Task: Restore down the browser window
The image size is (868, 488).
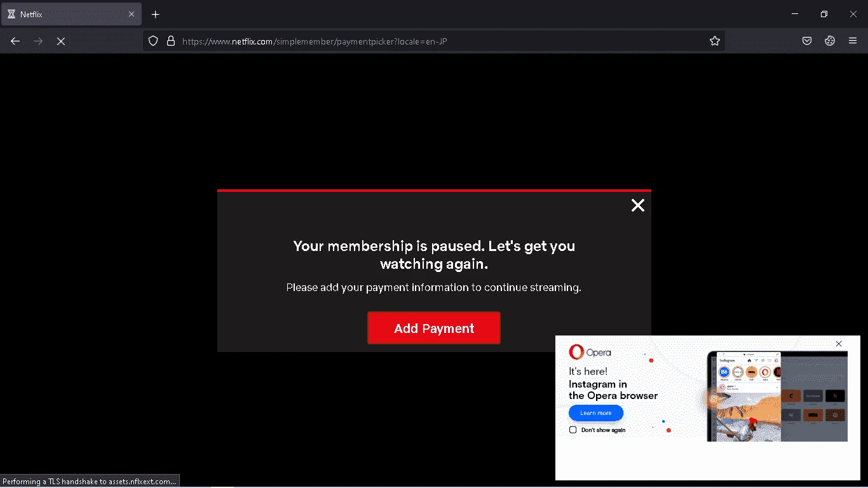Action: pyautogui.click(x=824, y=14)
